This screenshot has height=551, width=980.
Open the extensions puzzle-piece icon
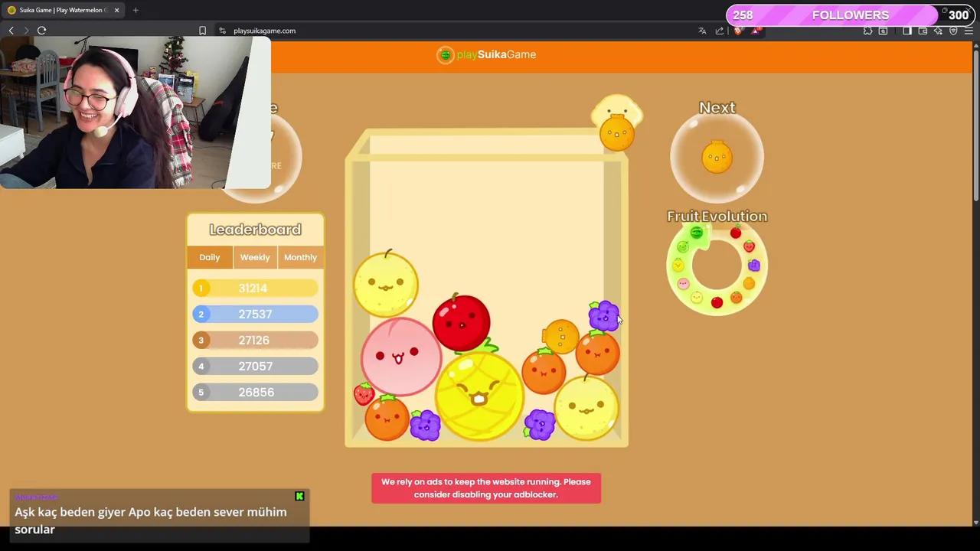click(x=867, y=31)
